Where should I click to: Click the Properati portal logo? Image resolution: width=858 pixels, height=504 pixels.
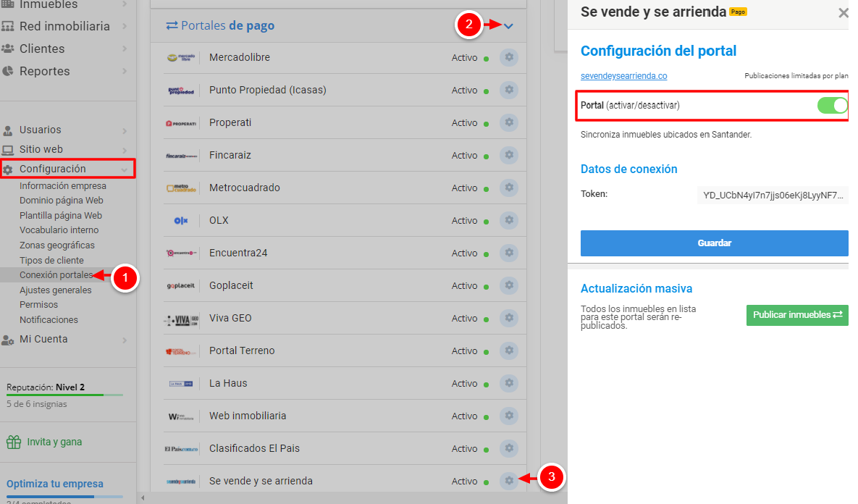pyautogui.click(x=181, y=123)
